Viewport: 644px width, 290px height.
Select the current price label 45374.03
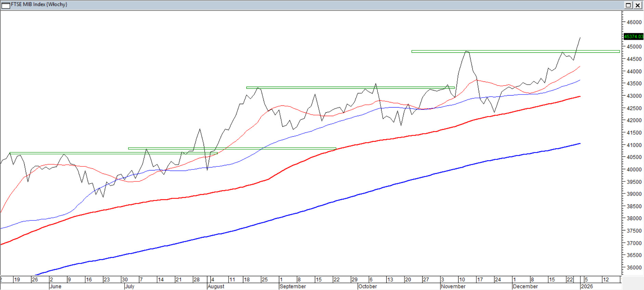[x=633, y=36]
